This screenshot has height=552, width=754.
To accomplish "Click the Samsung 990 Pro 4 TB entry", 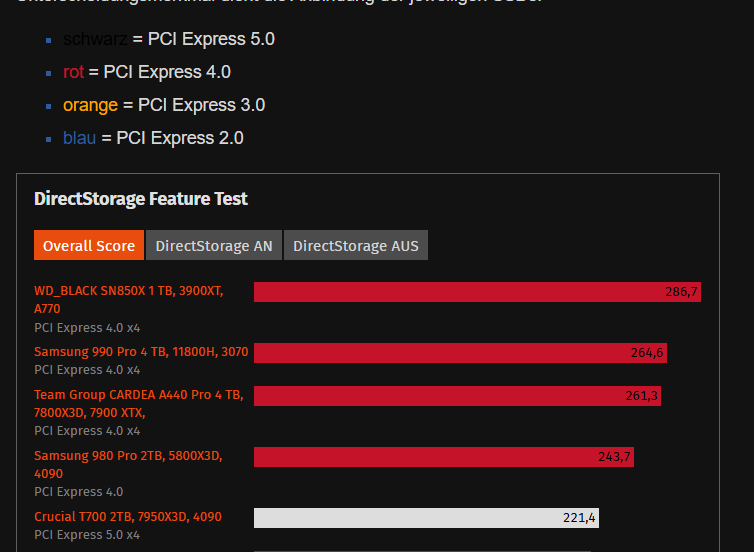I will coord(141,352).
